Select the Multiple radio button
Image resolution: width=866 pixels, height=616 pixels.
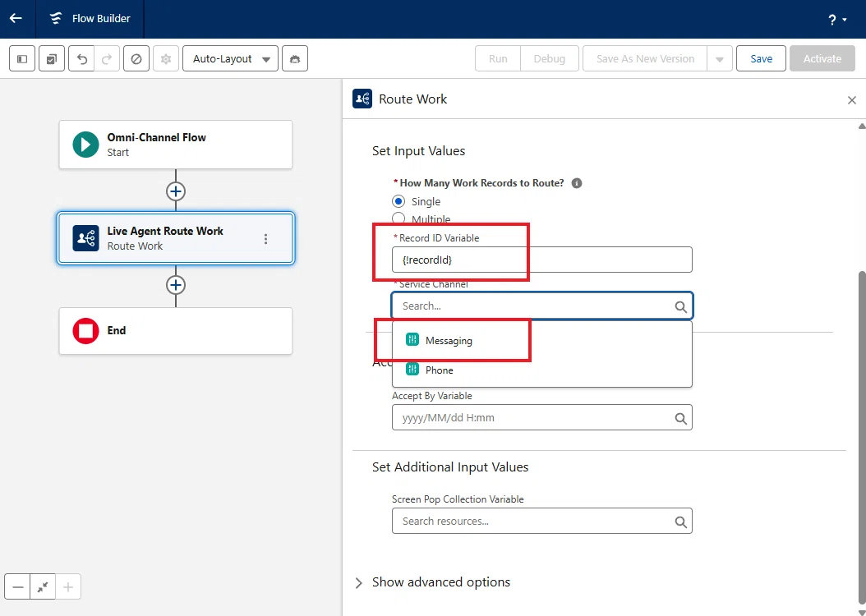[398, 218]
